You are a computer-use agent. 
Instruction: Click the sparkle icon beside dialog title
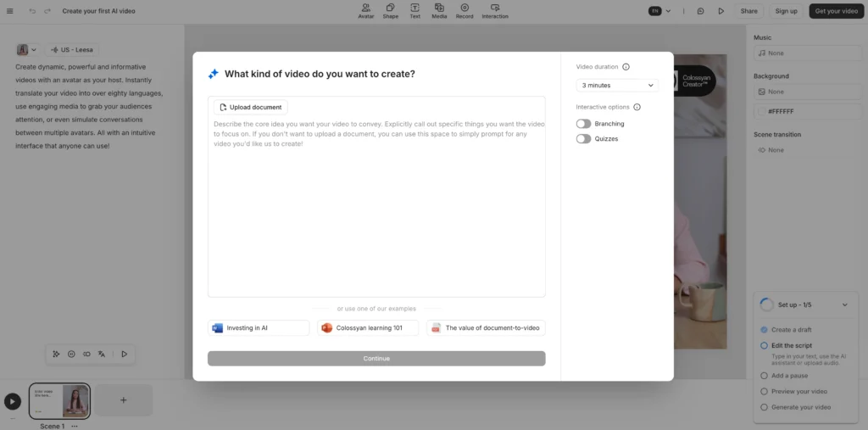point(213,75)
